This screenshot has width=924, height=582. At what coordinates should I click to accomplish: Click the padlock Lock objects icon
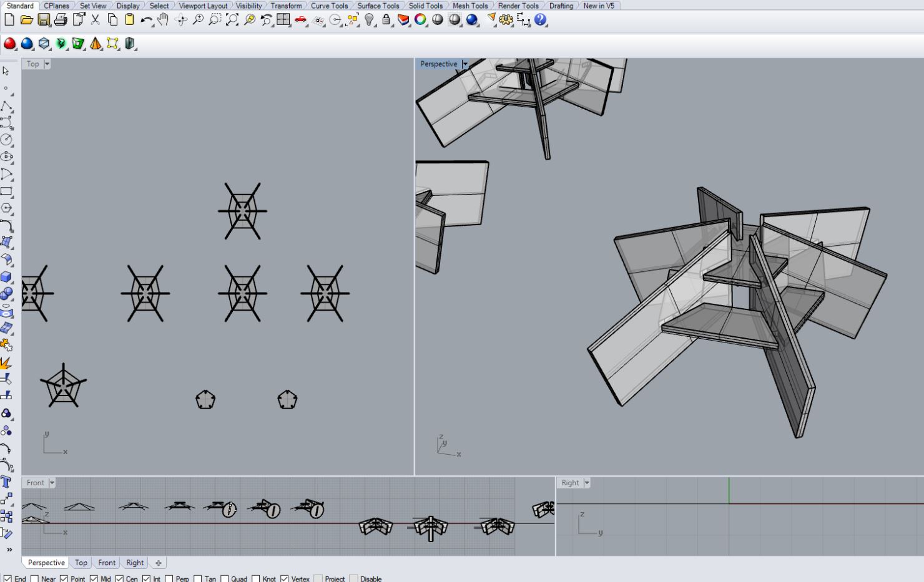click(x=386, y=20)
